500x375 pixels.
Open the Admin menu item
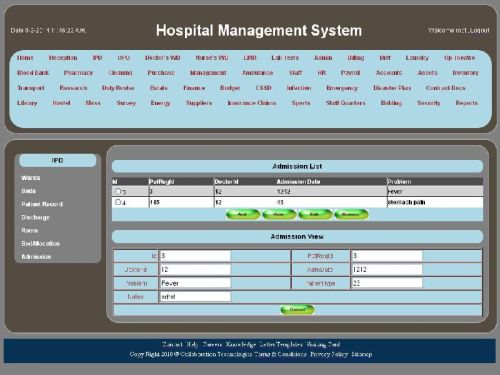(323, 58)
